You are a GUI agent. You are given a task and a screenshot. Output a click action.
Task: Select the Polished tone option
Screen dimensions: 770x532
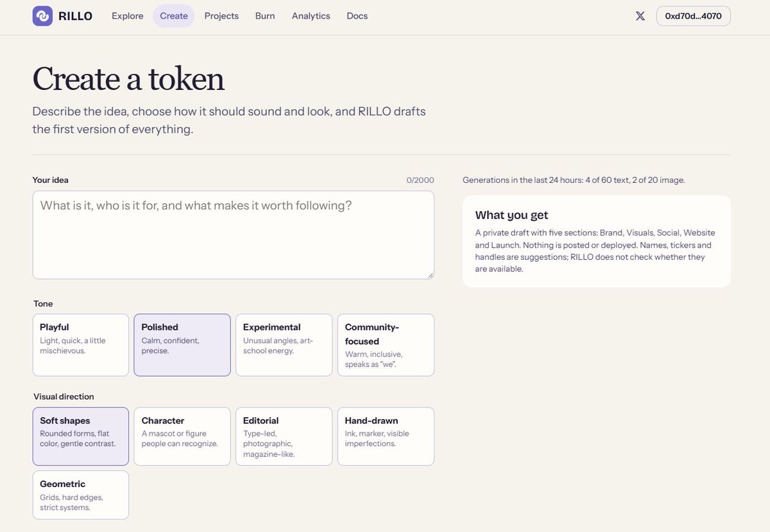pos(182,345)
